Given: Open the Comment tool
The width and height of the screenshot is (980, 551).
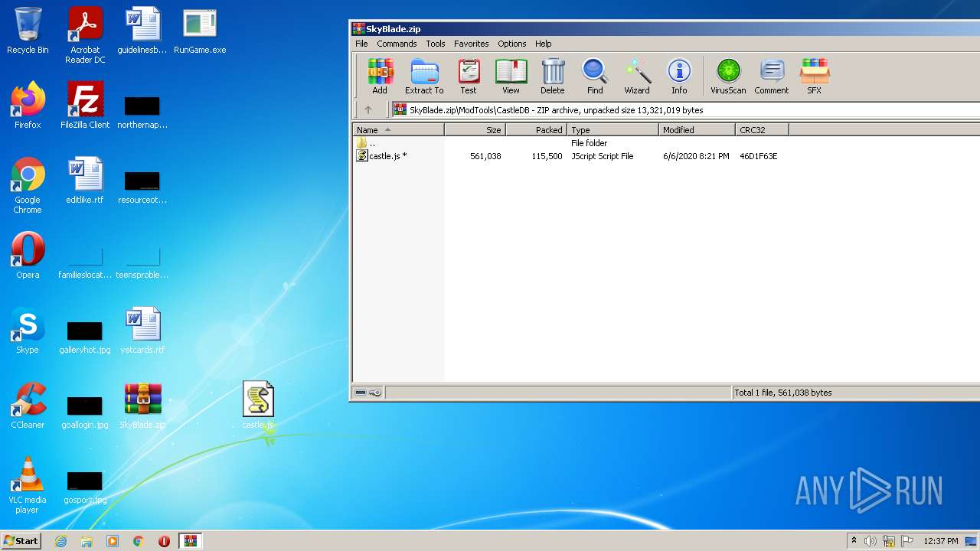Looking at the screenshot, I should coord(772,77).
